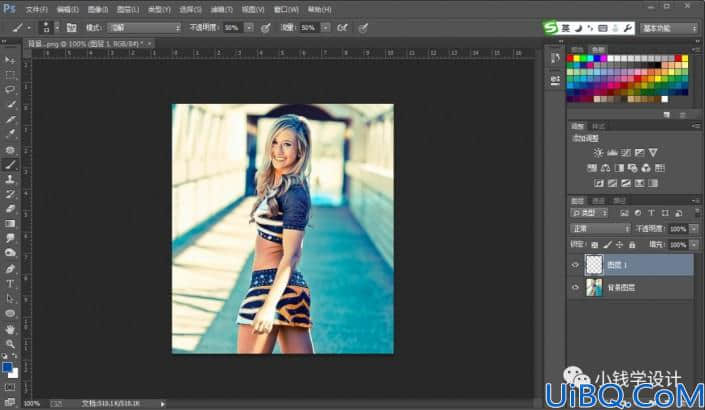Screen dimensions: 705x410
Task: Select the Eraser tool
Action: pos(10,209)
